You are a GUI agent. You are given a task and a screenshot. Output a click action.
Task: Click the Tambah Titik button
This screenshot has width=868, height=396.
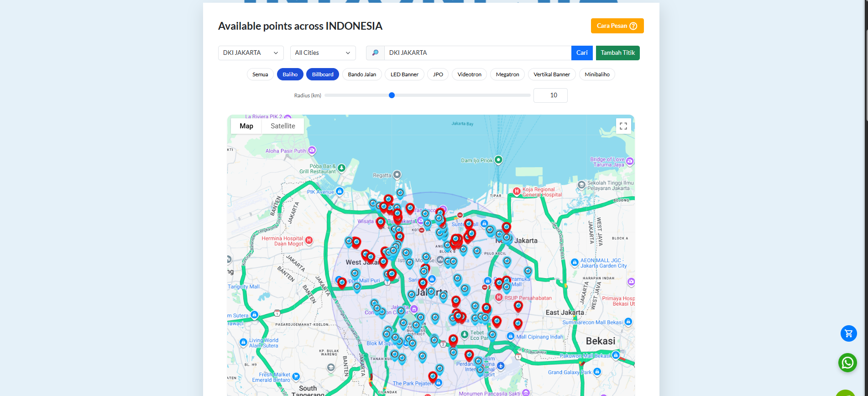[x=617, y=53]
